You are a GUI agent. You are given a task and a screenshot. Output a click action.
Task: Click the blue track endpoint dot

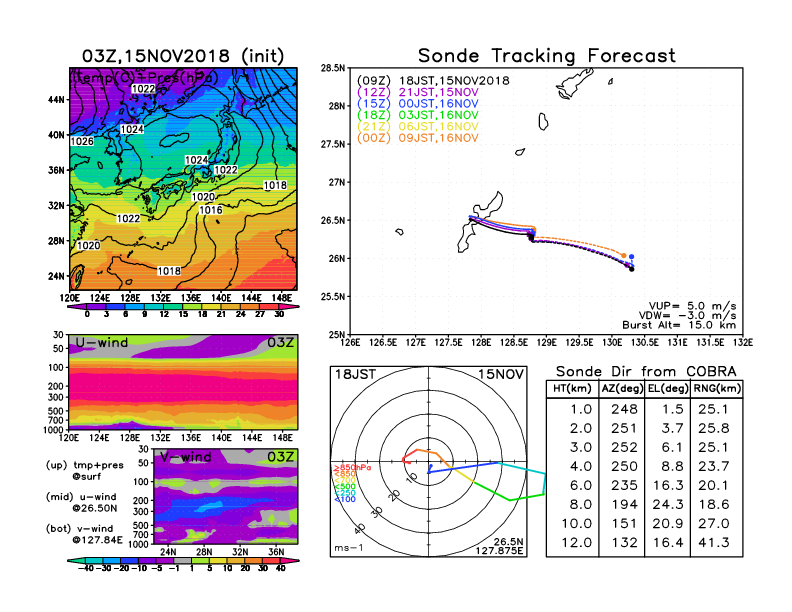pos(631,257)
